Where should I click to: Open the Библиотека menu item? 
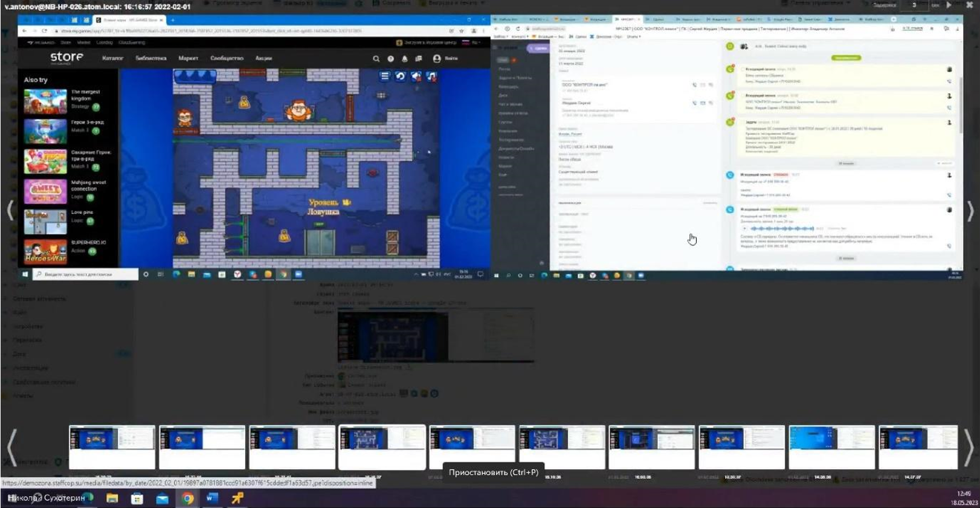[151, 59]
